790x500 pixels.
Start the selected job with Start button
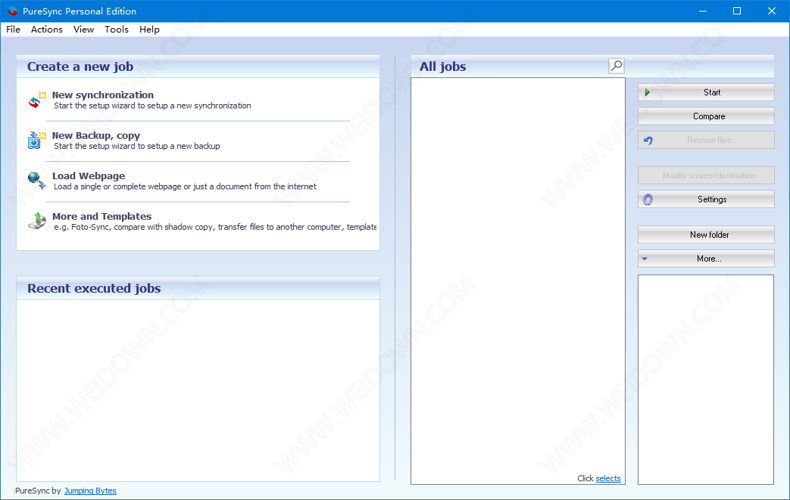[x=706, y=92]
